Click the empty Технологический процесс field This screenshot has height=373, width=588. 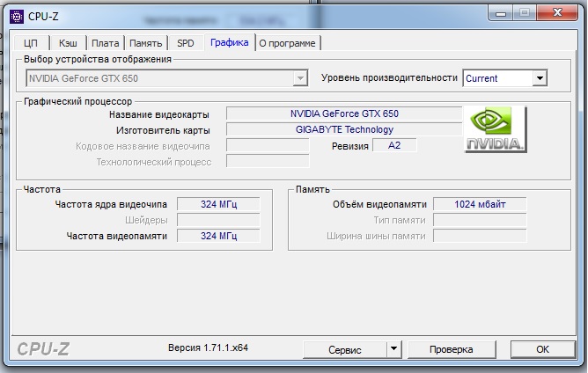tap(268, 162)
